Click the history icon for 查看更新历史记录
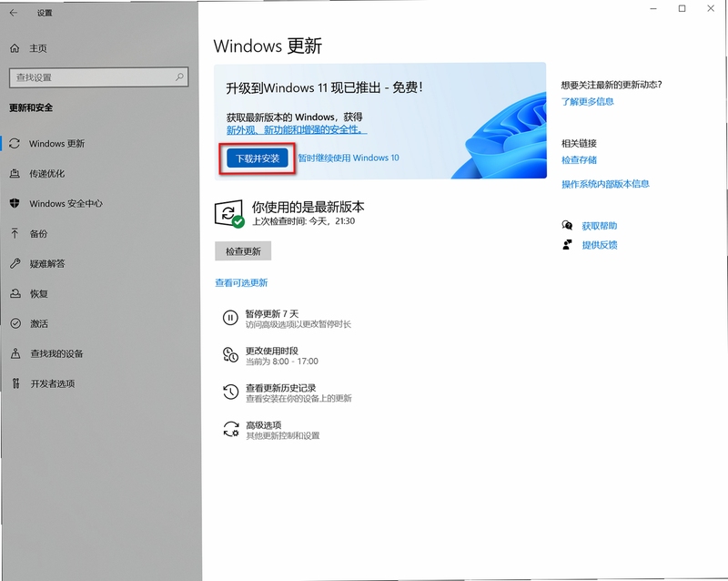This screenshot has width=728, height=581. click(x=230, y=392)
